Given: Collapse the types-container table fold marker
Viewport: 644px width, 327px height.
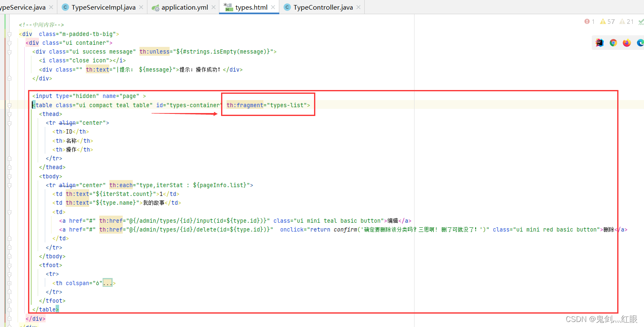Looking at the screenshot, I should (x=9, y=105).
